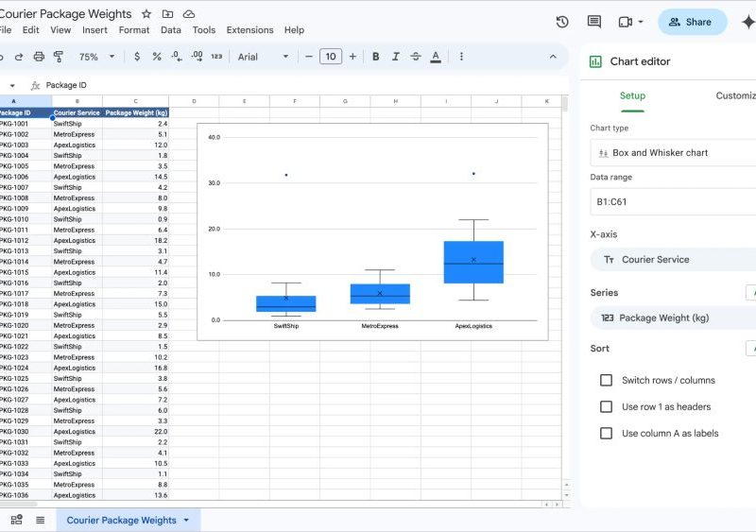This screenshot has width=756, height=532.
Task: Star the Courier Package Weights document
Action: tap(146, 14)
